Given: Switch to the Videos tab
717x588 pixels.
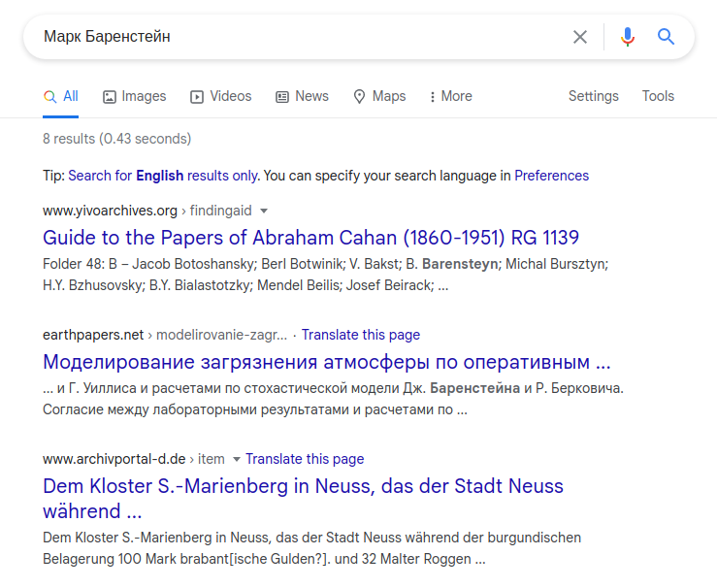Looking at the screenshot, I should (221, 96).
